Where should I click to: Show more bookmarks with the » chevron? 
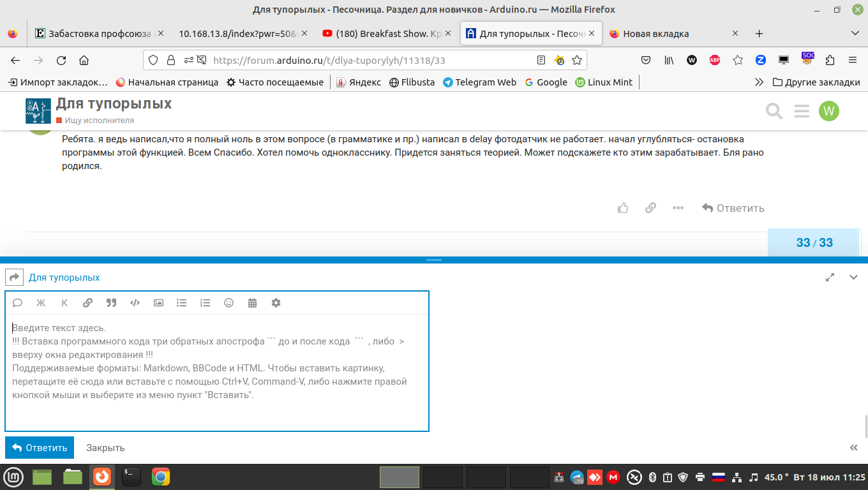click(x=759, y=82)
